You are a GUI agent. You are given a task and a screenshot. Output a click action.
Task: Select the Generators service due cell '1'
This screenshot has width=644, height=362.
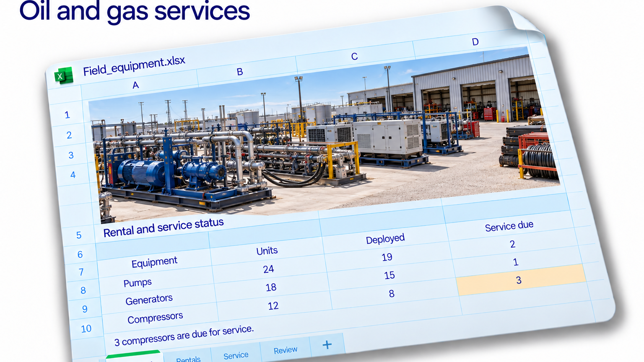pyautogui.click(x=516, y=262)
